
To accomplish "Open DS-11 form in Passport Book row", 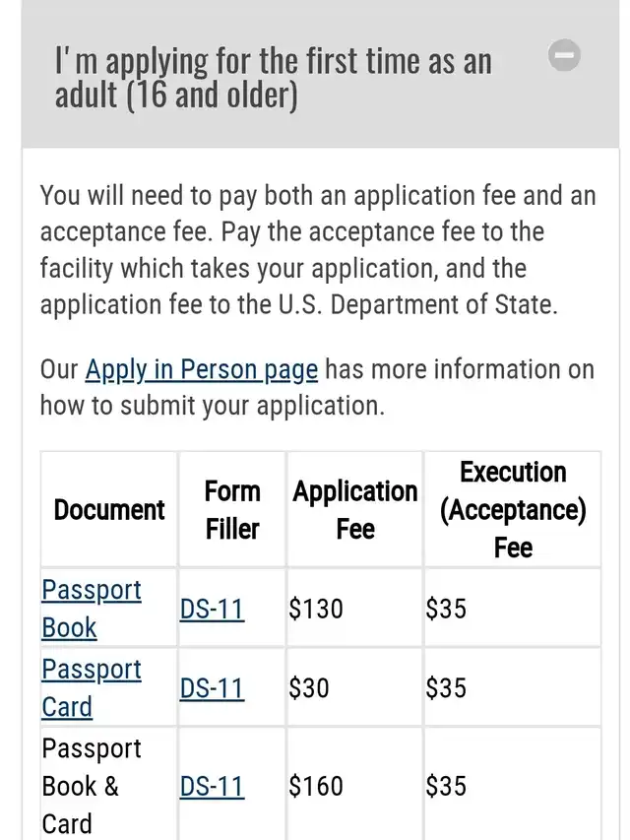I will [x=212, y=609].
